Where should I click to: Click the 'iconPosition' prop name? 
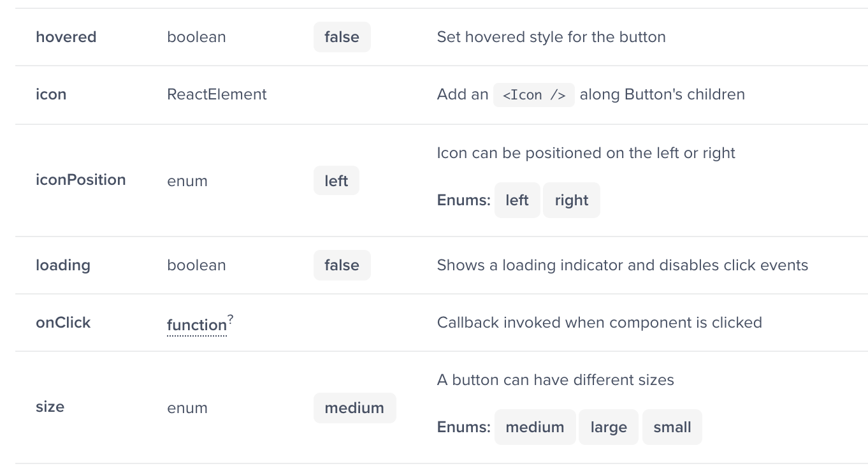pos(80,180)
